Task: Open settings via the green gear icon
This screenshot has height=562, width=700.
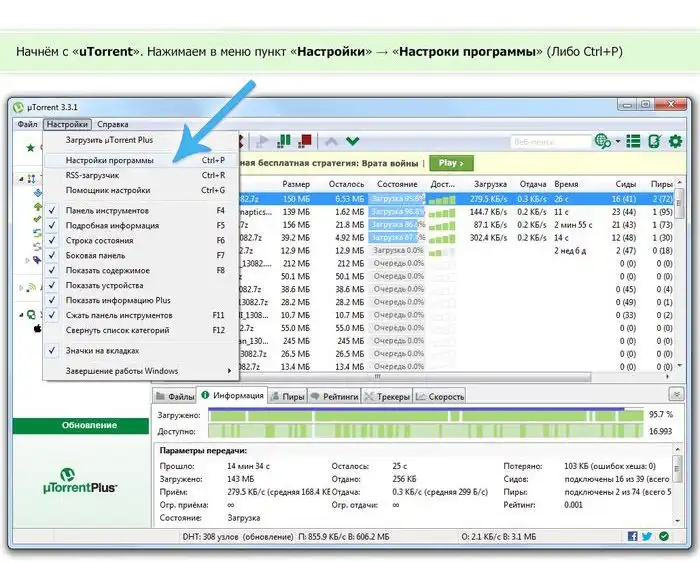Action: pos(675,142)
